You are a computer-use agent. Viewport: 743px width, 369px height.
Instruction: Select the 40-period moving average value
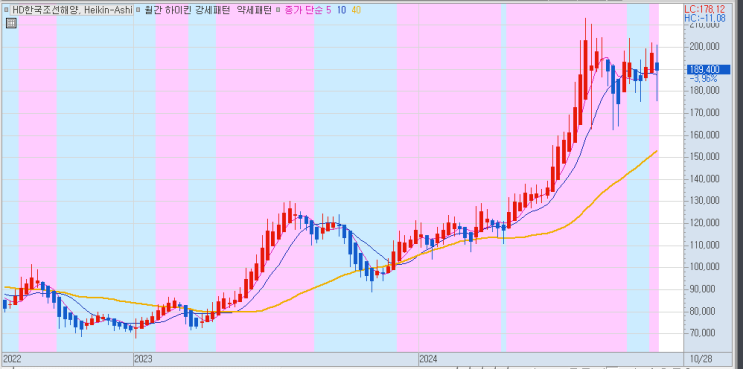356,10
